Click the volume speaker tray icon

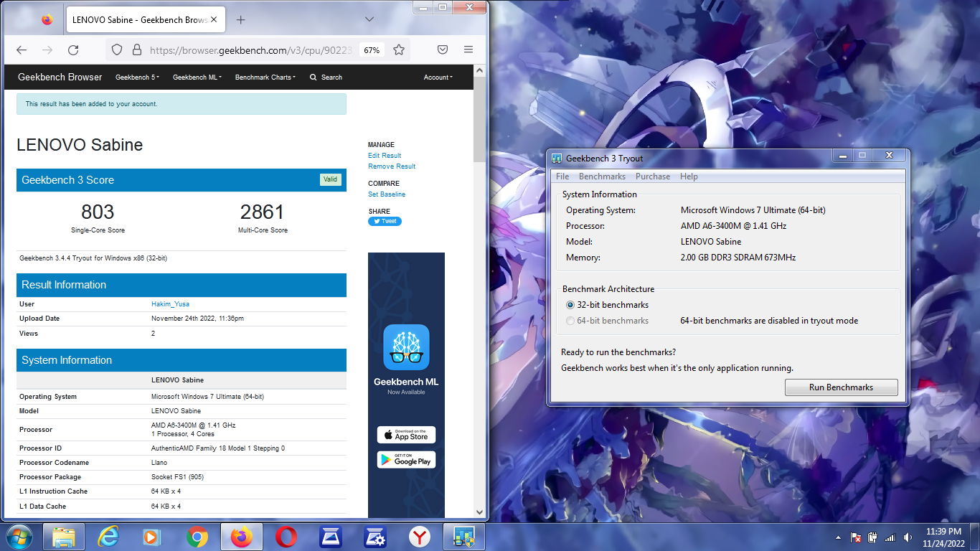pos(908,537)
